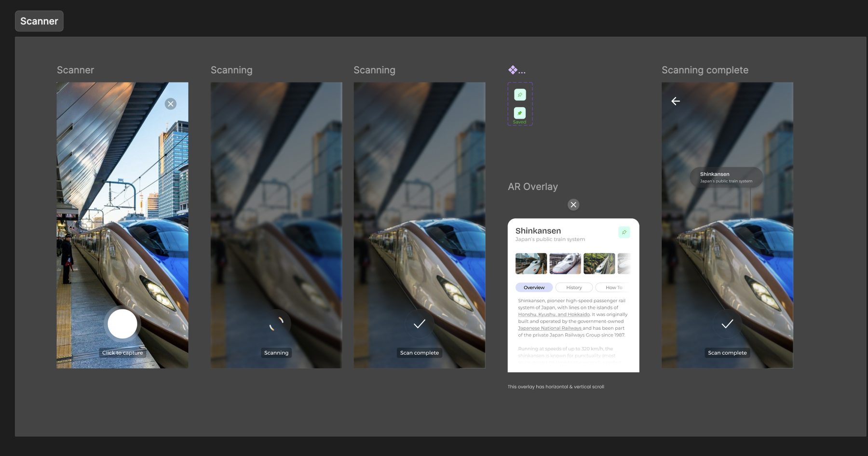Click the 'Click to capture' label
This screenshot has width=868, height=456.
tap(122, 353)
